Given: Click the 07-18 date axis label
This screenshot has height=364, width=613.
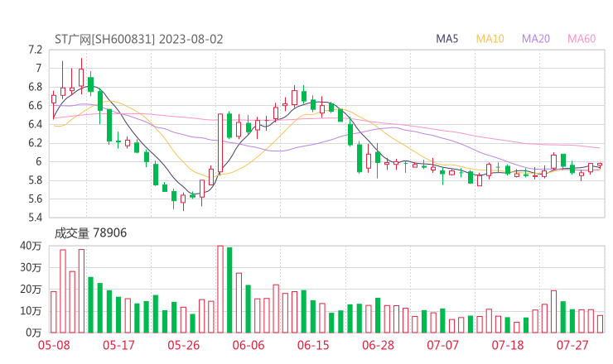Looking at the screenshot, I should (508, 345).
